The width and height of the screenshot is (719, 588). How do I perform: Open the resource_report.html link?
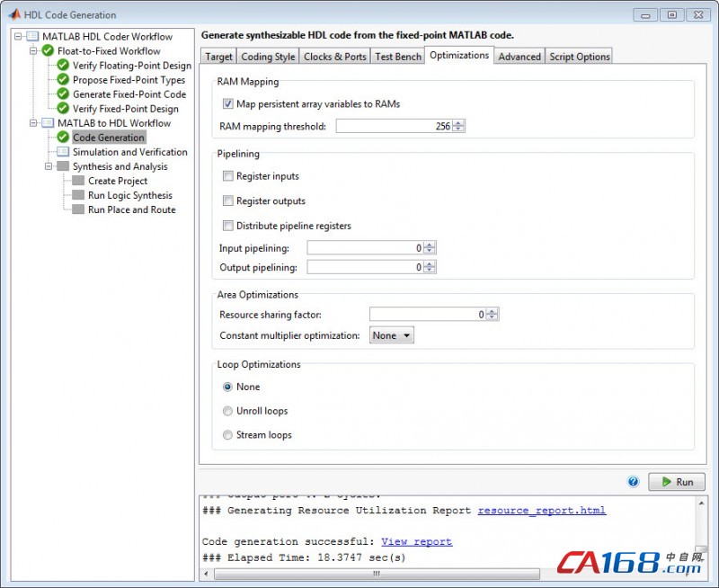[542, 511]
